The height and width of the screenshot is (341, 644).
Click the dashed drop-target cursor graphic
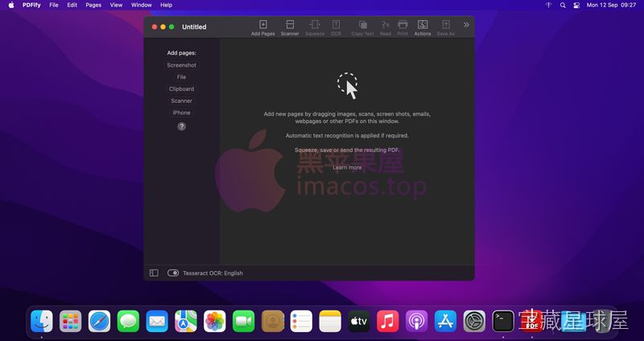pos(348,86)
